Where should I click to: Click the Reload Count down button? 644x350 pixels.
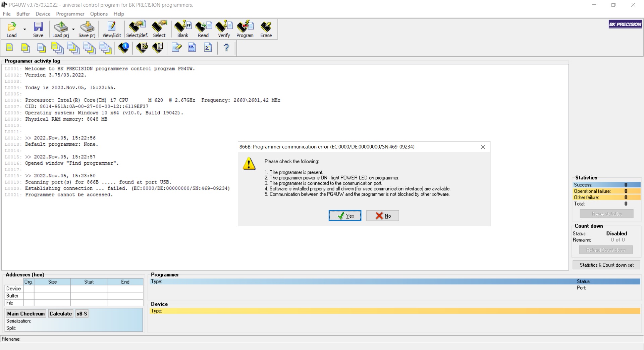click(606, 250)
